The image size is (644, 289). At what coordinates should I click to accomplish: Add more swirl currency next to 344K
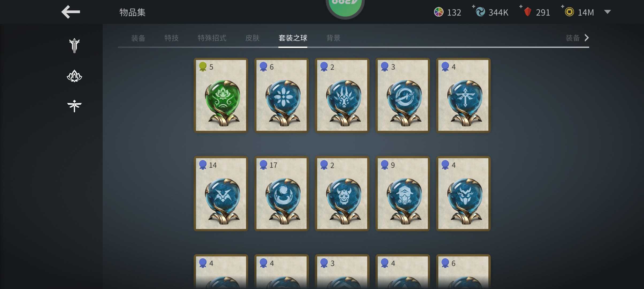point(474,6)
